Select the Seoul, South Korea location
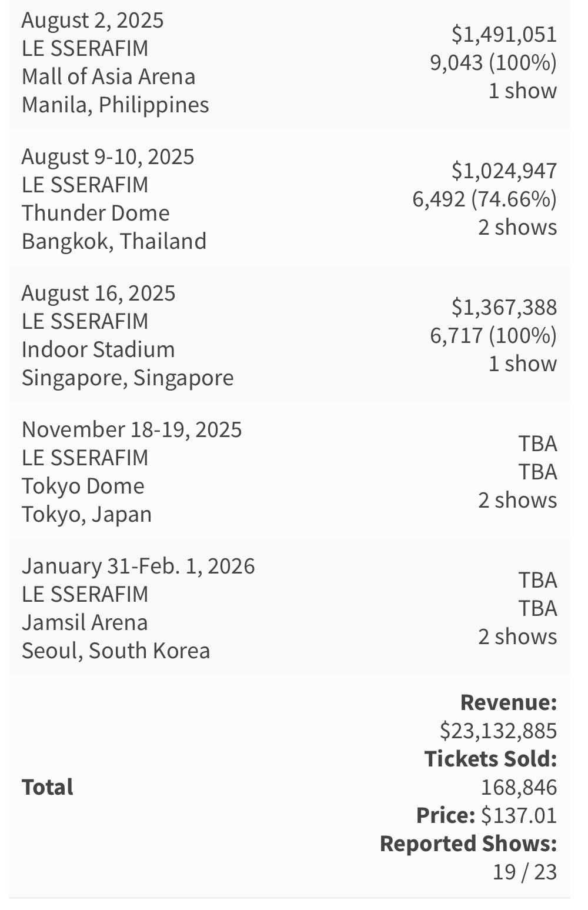 [x=116, y=651]
